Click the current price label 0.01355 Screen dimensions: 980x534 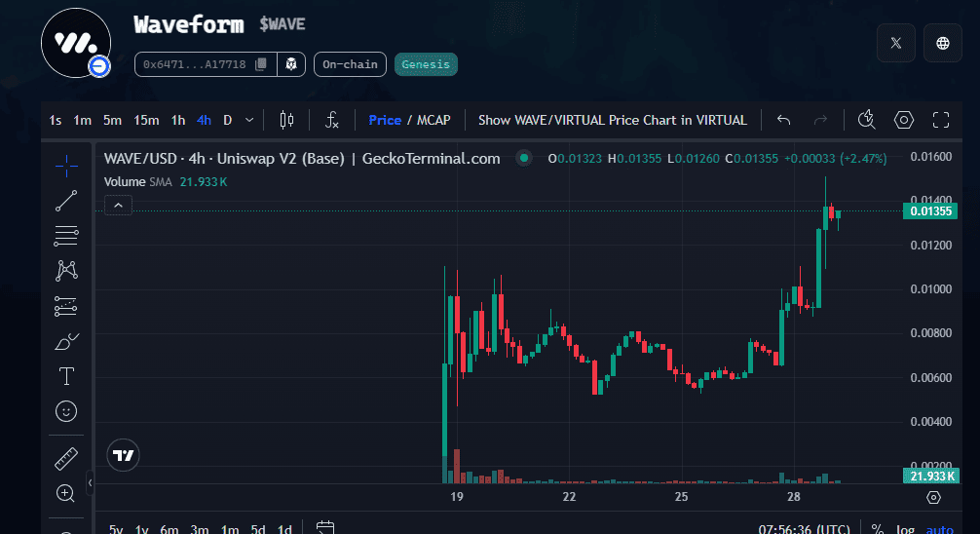tap(930, 210)
